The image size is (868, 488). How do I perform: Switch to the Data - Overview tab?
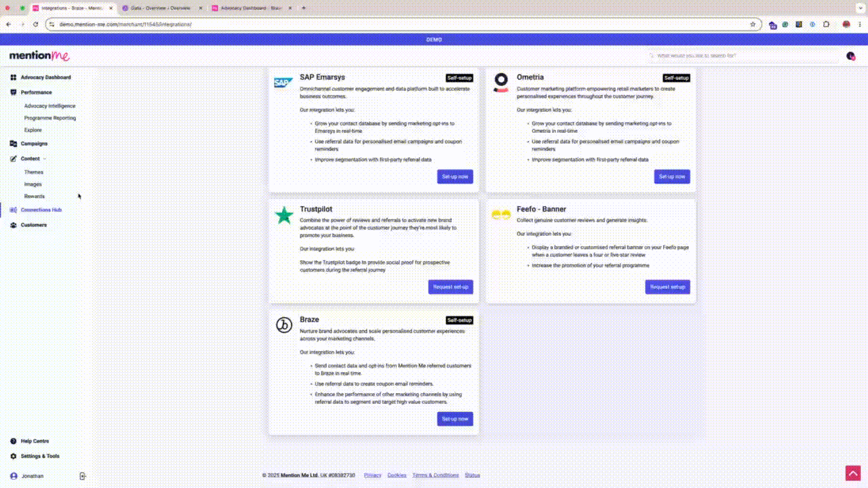[161, 8]
